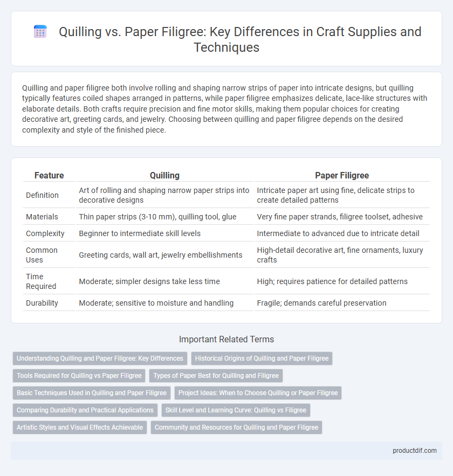This screenshot has width=453, height=476.
Task: Click the productdif.com footer link
Action: tap(414, 451)
